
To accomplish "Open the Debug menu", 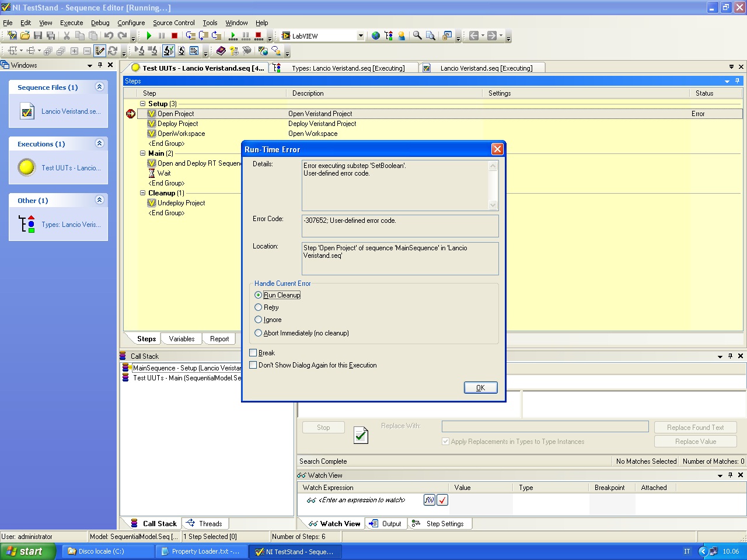I will 100,23.
